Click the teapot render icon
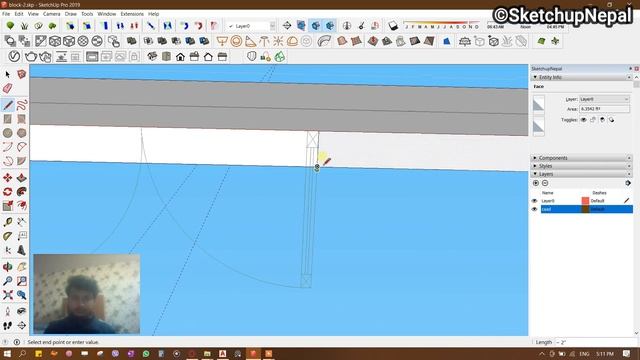The width and height of the screenshot is (640, 360). 31,56
